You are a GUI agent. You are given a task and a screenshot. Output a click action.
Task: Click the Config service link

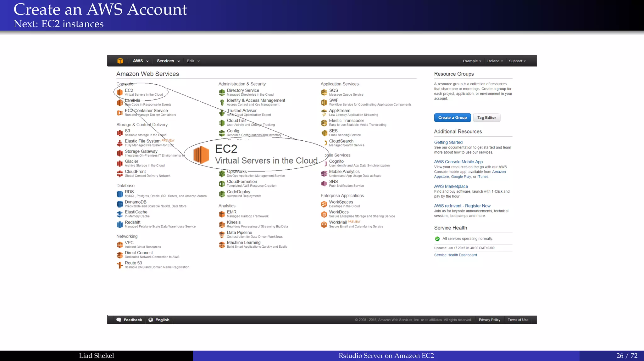coord(233,131)
